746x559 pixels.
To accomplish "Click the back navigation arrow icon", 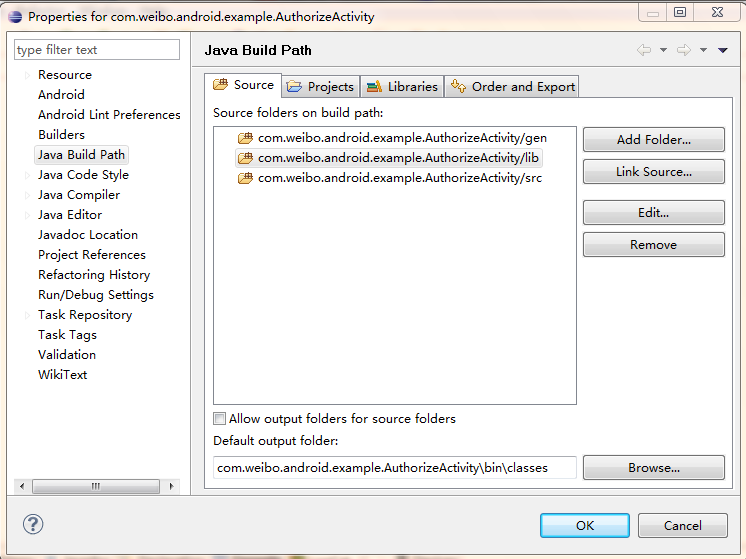I will click(x=644, y=50).
